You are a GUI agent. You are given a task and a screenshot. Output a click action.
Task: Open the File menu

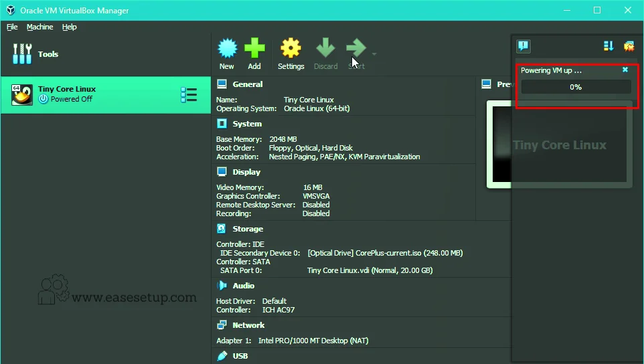tap(12, 27)
